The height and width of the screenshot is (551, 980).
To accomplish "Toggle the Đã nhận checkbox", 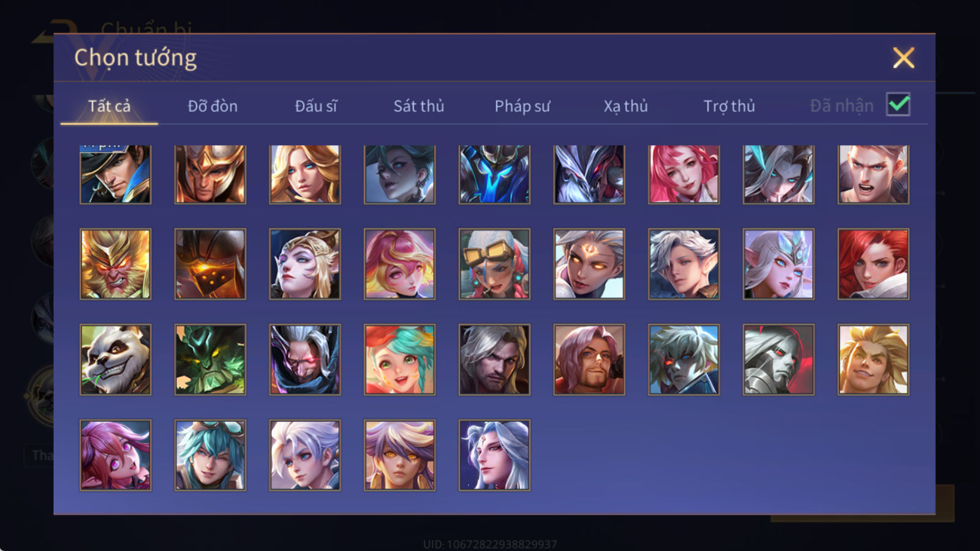I will pyautogui.click(x=898, y=105).
